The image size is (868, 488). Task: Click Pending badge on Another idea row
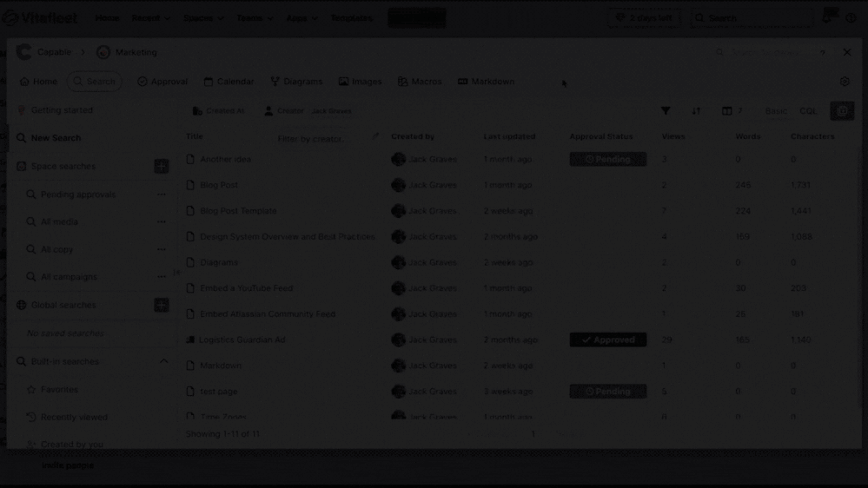608,159
